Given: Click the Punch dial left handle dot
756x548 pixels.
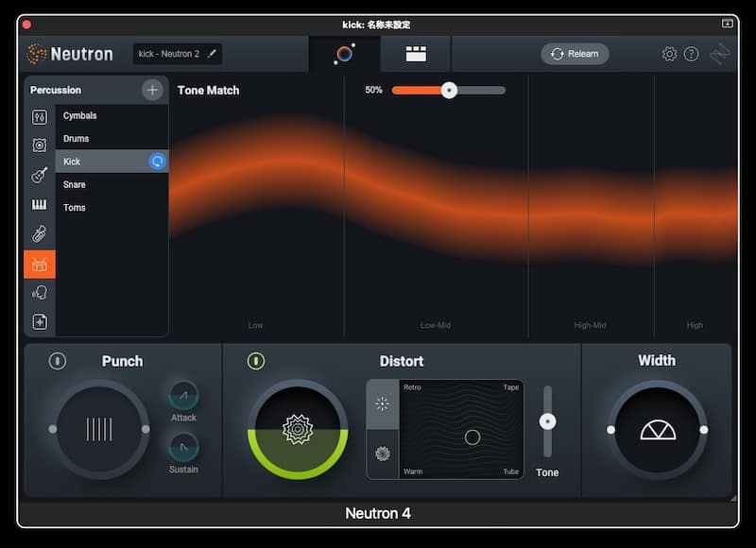Looking at the screenshot, I should click(53, 429).
